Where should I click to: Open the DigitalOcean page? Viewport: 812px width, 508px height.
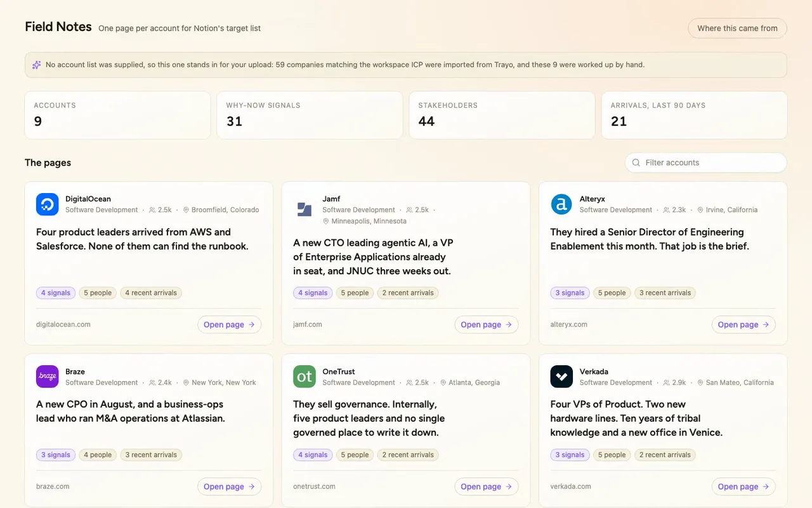click(229, 324)
